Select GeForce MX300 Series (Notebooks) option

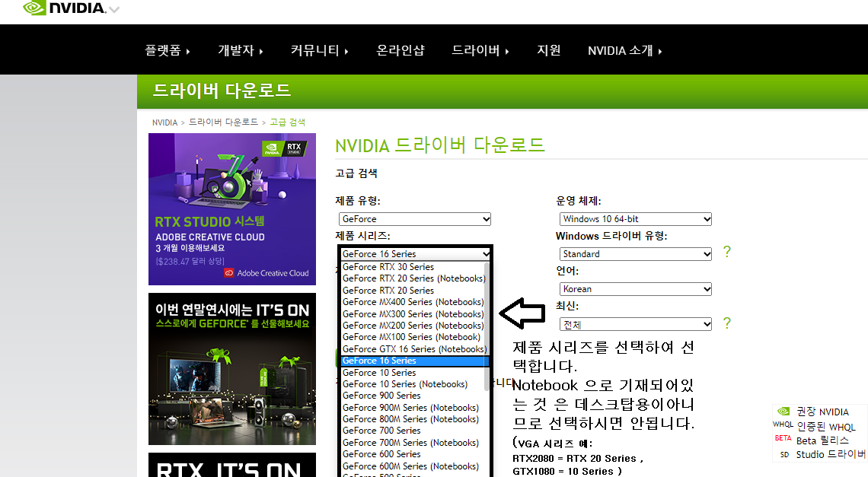(x=413, y=313)
